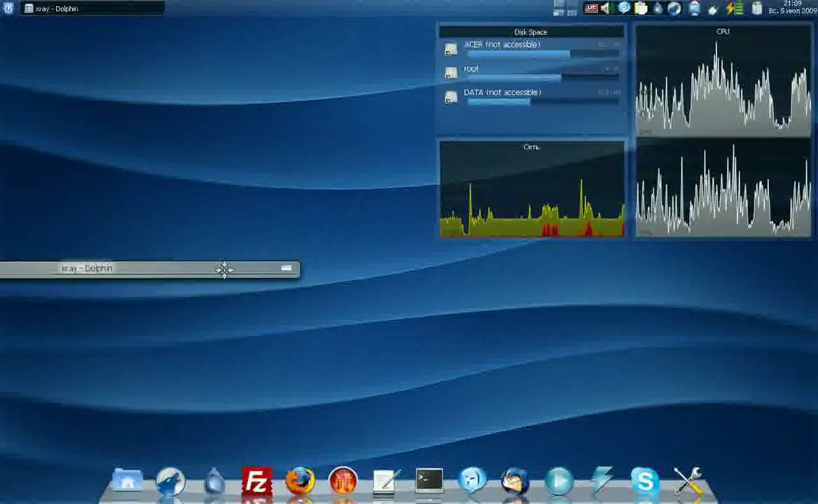The image size is (818, 504).
Task: Click the droplet icon in system tray
Action: click(x=658, y=8)
